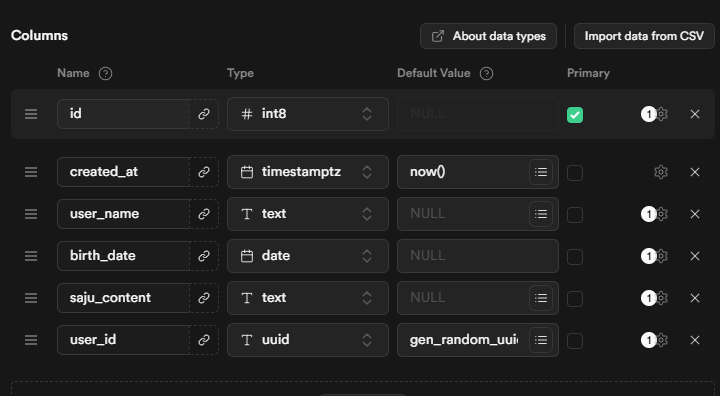Remove the user_id column

coord(695,340)
